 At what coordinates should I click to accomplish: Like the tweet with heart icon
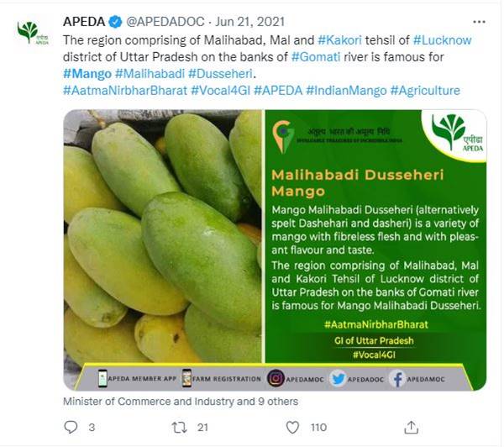tap(291, 428)
